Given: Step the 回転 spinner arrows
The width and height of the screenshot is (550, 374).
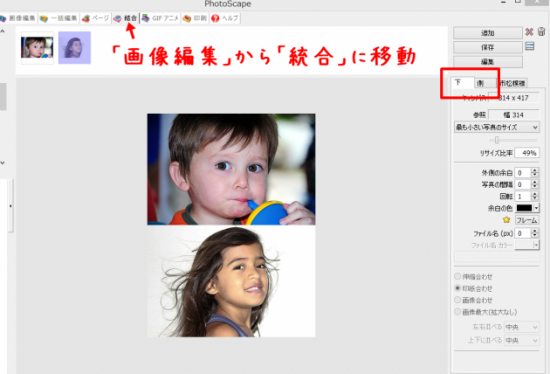Looking at the screenshot, I should pyautogui.click(x=535, y=196).
